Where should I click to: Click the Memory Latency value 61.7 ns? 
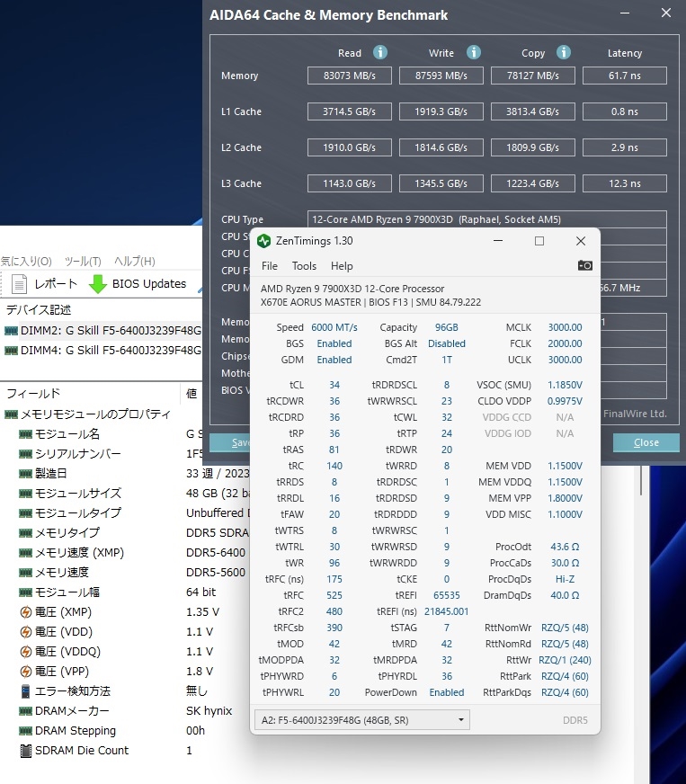pyautogui.click(x=625, y=76)
